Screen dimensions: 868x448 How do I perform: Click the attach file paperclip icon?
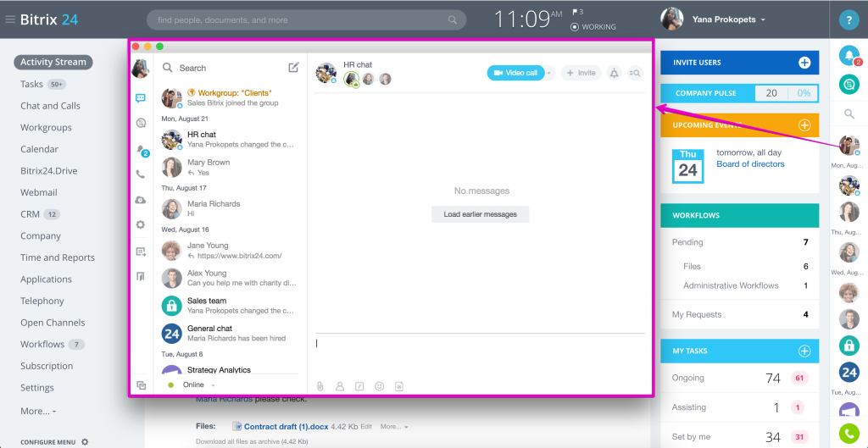point(320,386)
